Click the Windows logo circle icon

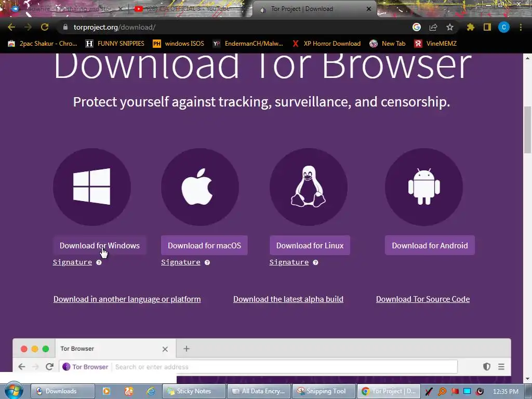pyautogui.click(x=91, y=187)
